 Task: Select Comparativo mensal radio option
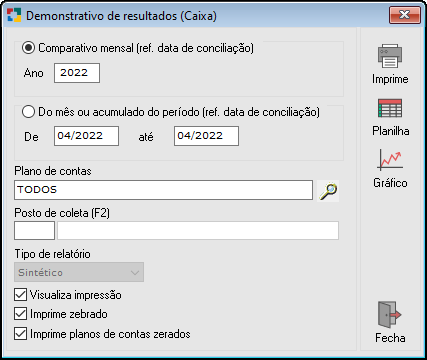click(28, 48)
